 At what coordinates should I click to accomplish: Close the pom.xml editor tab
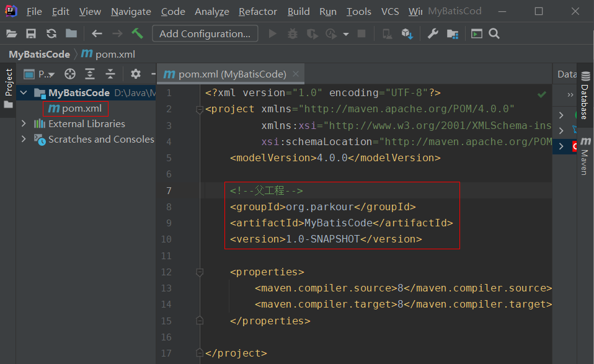point(296,74)
